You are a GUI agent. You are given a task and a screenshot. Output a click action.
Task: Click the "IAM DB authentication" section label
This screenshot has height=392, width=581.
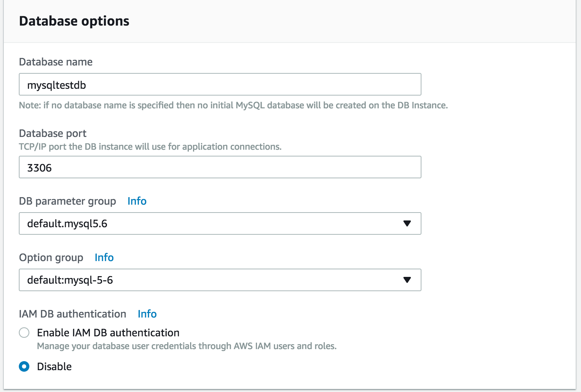click(x=73, y=314)
